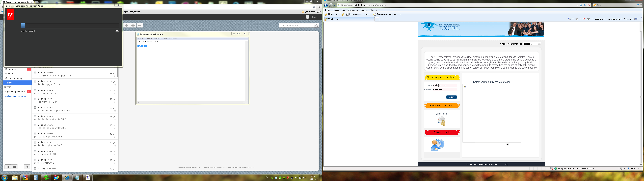Click the Home icon in IE command bar
The image size is (644, 181).
tap(569, 19)
